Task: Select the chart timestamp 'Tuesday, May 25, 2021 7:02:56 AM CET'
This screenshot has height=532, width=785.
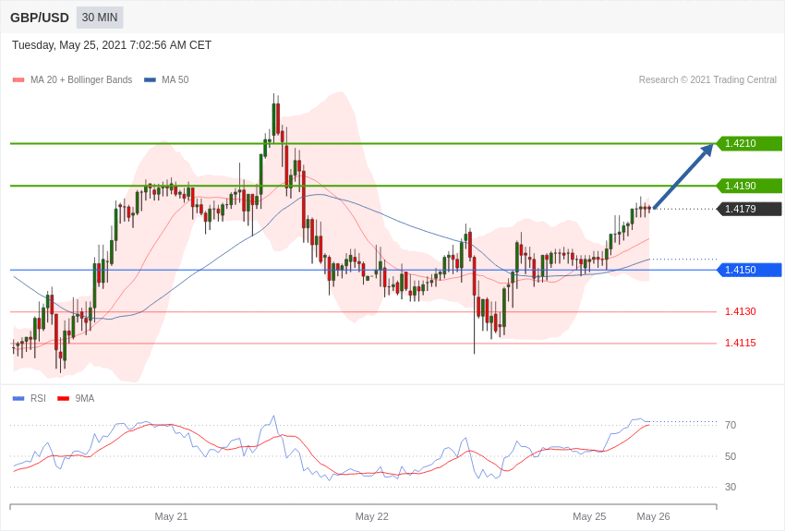Action: (112, 45)
